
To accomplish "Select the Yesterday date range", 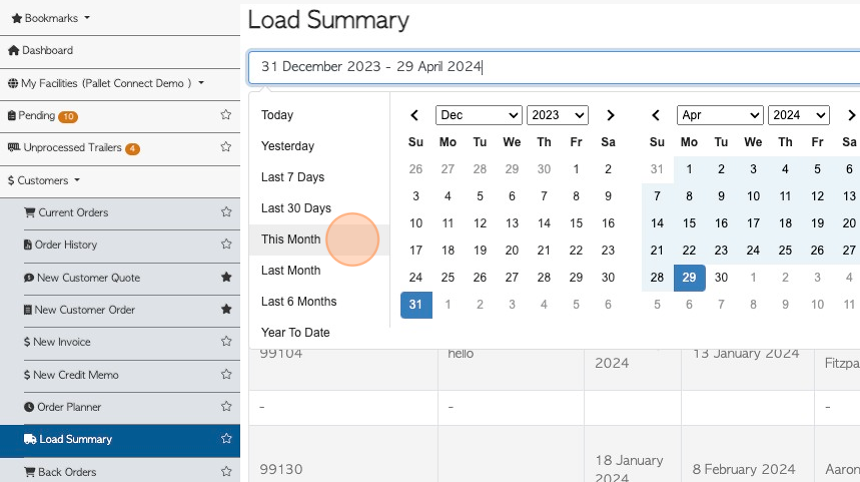I will click(319, 146).
